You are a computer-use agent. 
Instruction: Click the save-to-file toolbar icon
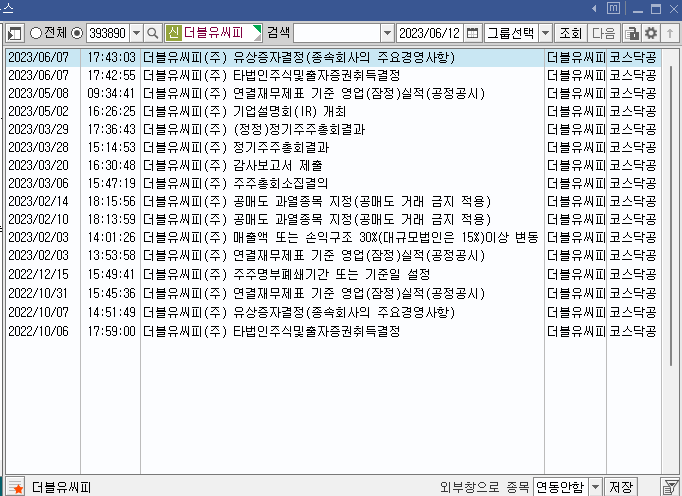[632, 33]
